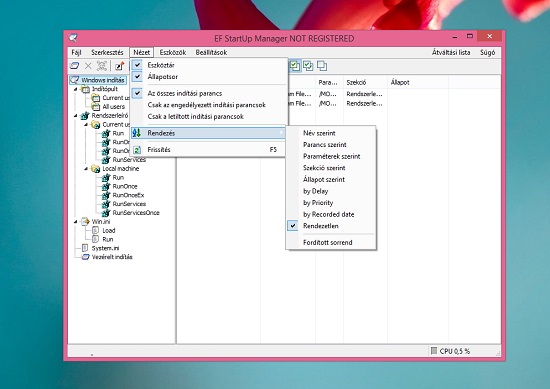Screen dimensions: 550x389
Task: Click the X delete toolbar icon
Action: [x=88, y=66]
